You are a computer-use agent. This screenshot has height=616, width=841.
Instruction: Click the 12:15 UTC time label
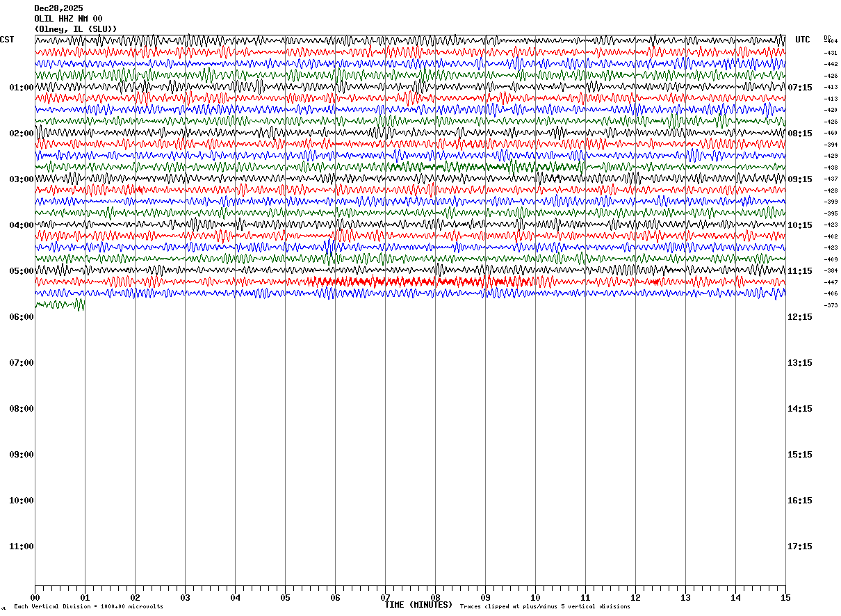(800, 317)
